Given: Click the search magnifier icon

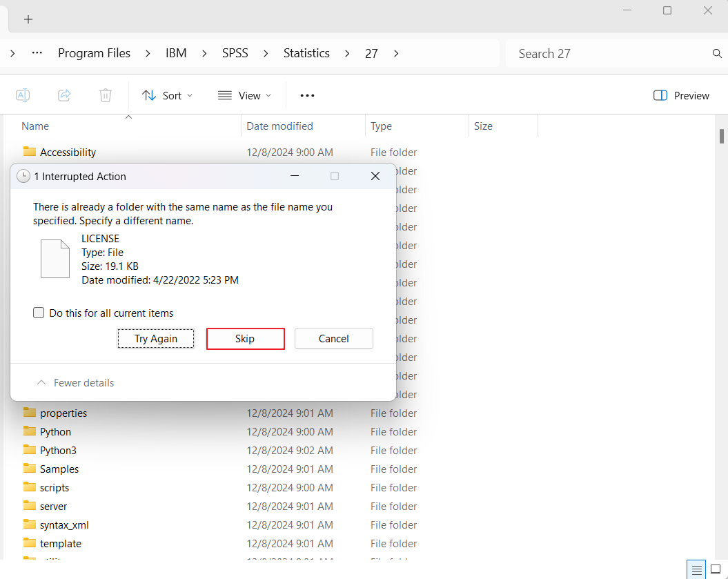Looking at the screenshot, I should (x=716, y=54).
